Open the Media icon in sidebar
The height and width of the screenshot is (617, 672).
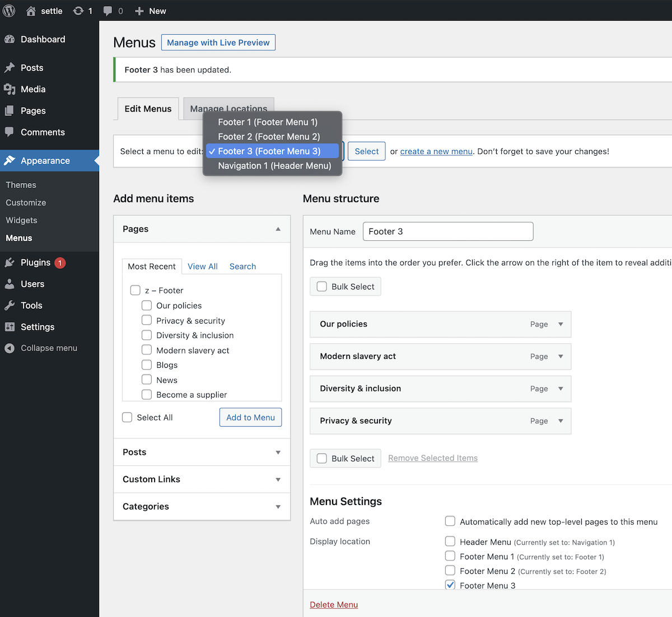click(10, 89)
